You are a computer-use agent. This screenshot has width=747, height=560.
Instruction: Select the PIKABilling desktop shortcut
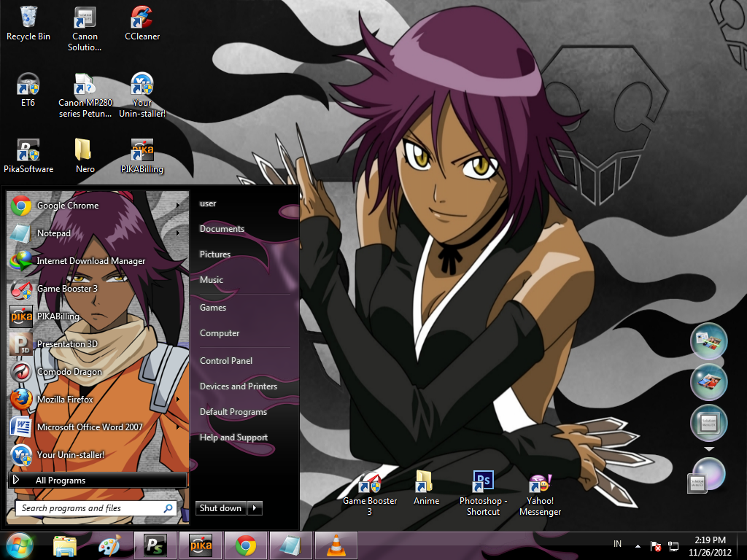tap(142, 156)
